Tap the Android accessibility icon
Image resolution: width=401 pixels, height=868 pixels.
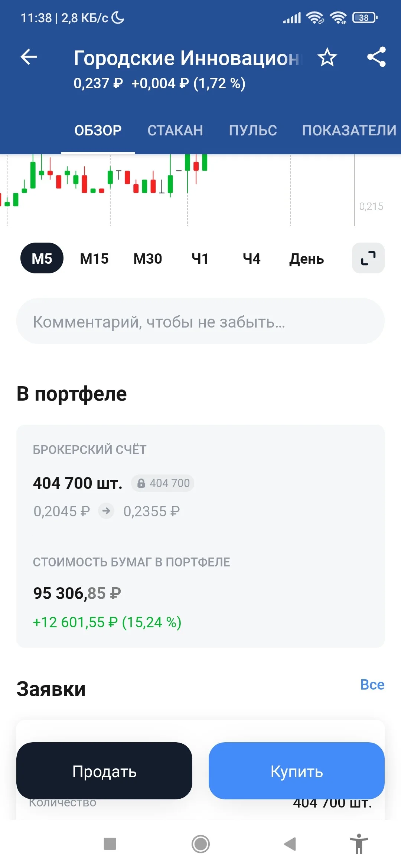click(x=359, y=844)
